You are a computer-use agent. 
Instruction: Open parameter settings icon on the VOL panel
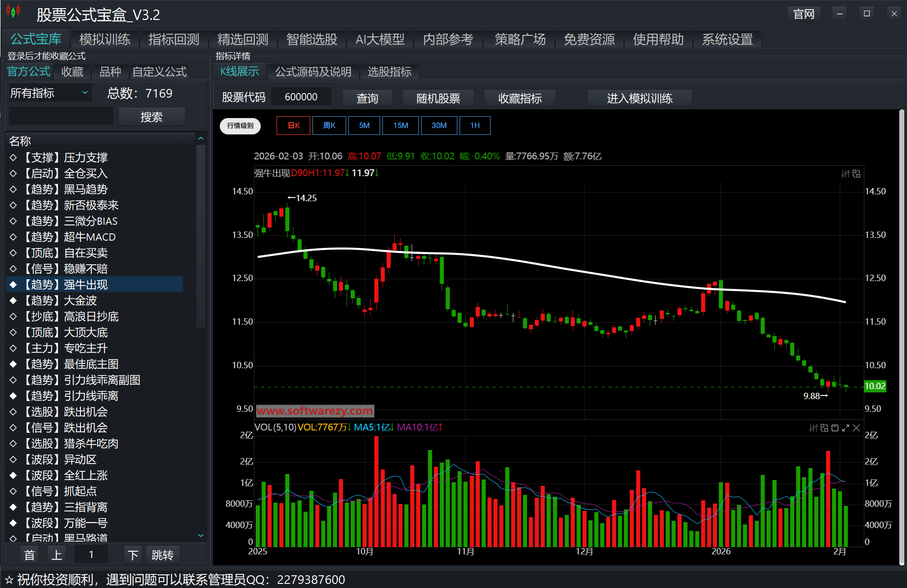pos(813,428)
